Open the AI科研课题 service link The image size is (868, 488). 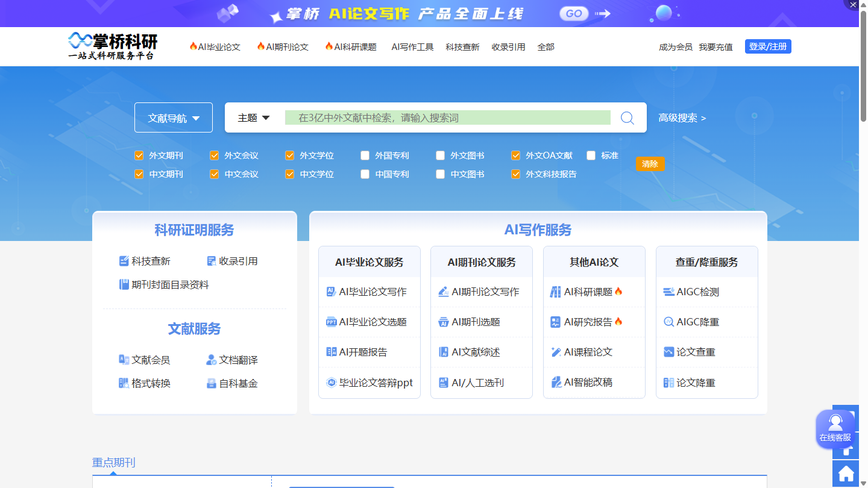(x=588, y=292)
